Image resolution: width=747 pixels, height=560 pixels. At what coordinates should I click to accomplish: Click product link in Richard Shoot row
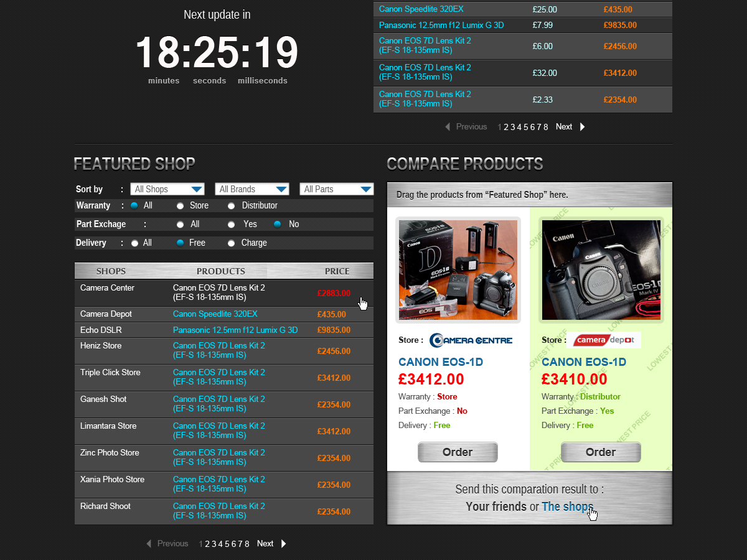point(219,511)
